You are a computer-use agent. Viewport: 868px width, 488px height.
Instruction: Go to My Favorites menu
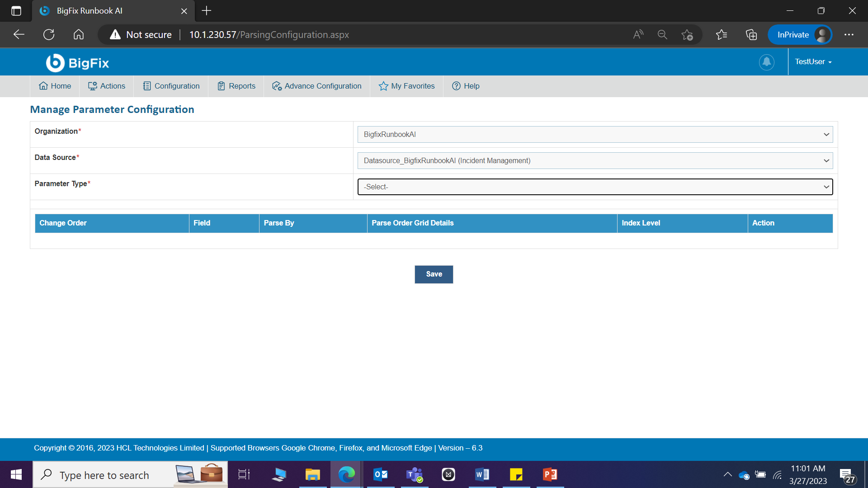click(x=406, y=86)
